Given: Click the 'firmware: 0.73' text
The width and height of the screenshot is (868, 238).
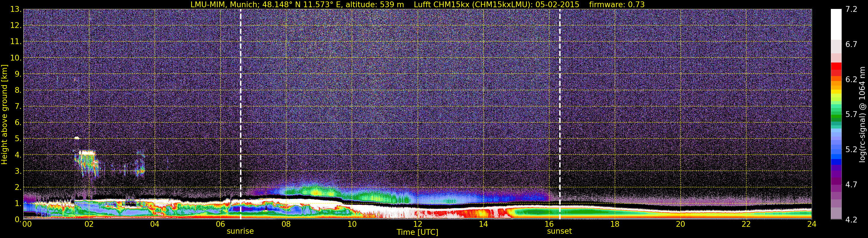Looking at the screenshot, I should pos(617,5).
